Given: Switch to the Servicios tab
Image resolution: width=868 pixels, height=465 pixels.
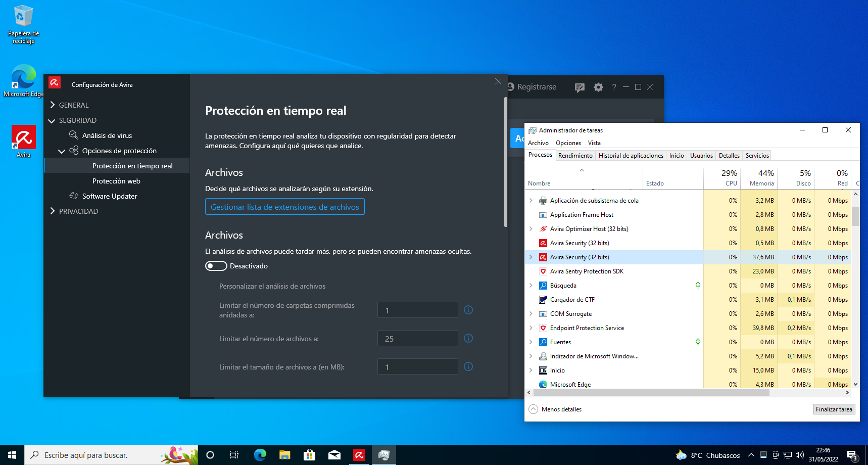Looking at the screenshot, I should [757, 156].
